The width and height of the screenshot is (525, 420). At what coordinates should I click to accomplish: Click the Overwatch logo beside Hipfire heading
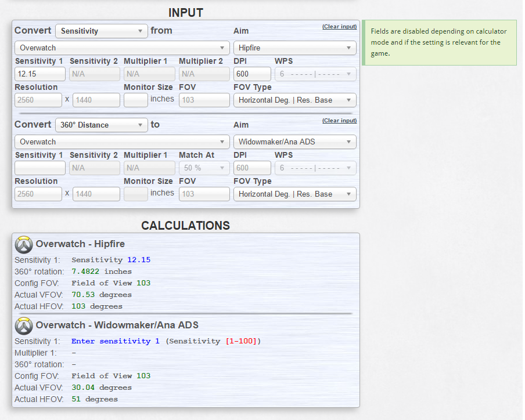24,245
